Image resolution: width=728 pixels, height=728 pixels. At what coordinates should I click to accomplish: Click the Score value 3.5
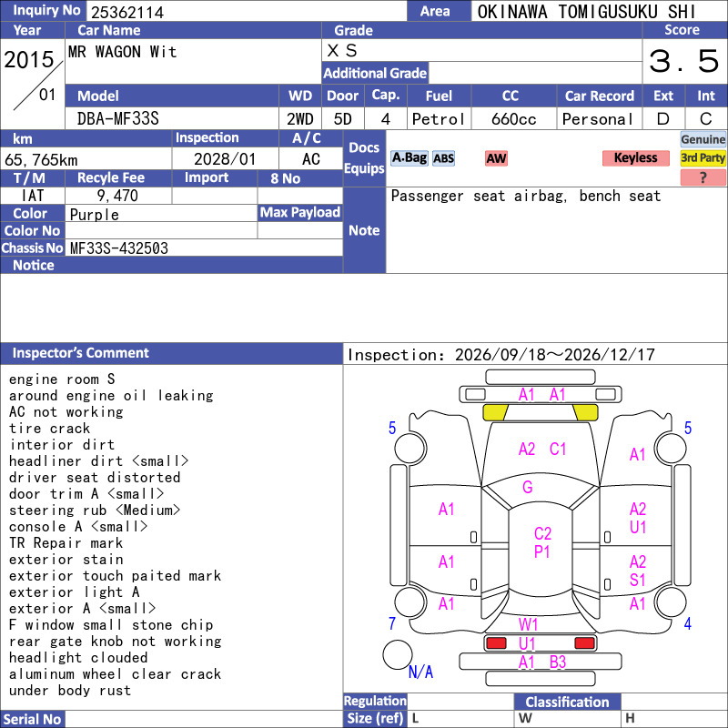[684, 61]
